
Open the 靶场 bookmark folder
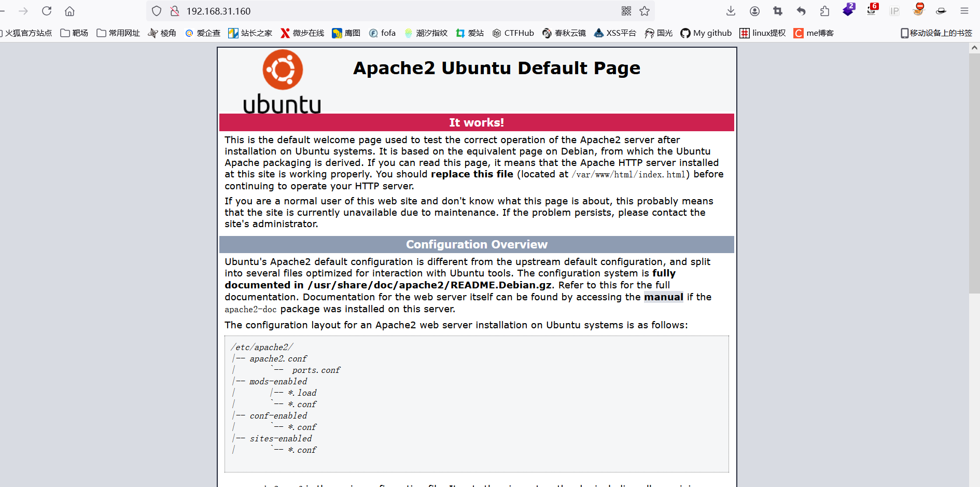click(x=74, y=33)
